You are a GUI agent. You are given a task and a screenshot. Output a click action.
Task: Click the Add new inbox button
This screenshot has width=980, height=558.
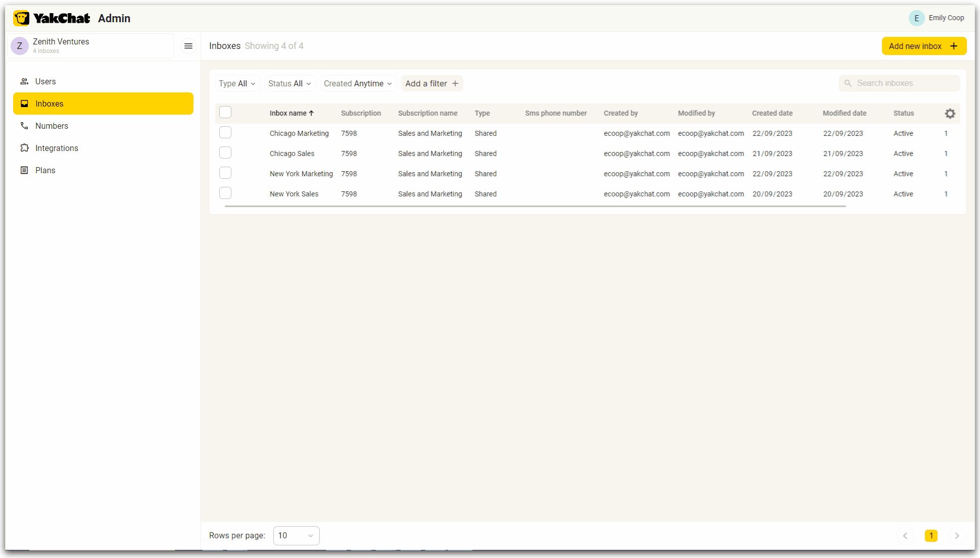[x=923, y=45]
